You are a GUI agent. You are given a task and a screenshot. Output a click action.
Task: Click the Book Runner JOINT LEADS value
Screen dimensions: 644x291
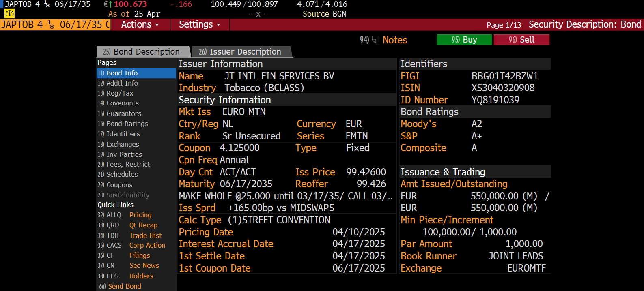point(516,256)
